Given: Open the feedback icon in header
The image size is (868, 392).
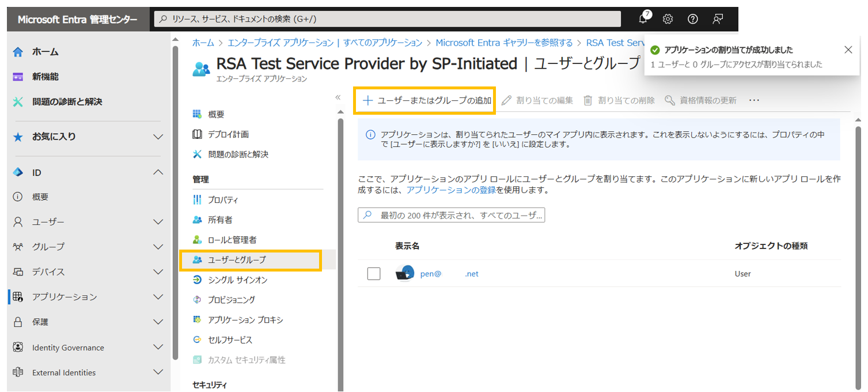Looking at the screenshot, I should click(718, 19).
